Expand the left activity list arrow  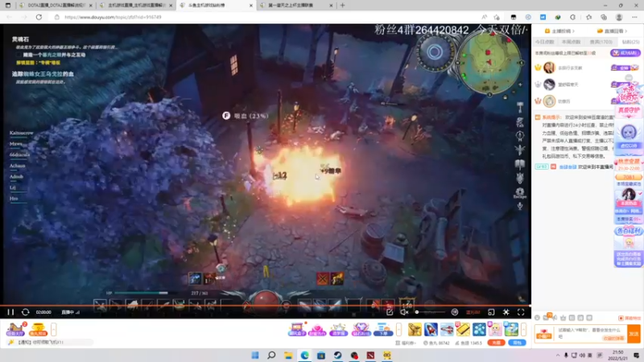click(x=54, y=329)
